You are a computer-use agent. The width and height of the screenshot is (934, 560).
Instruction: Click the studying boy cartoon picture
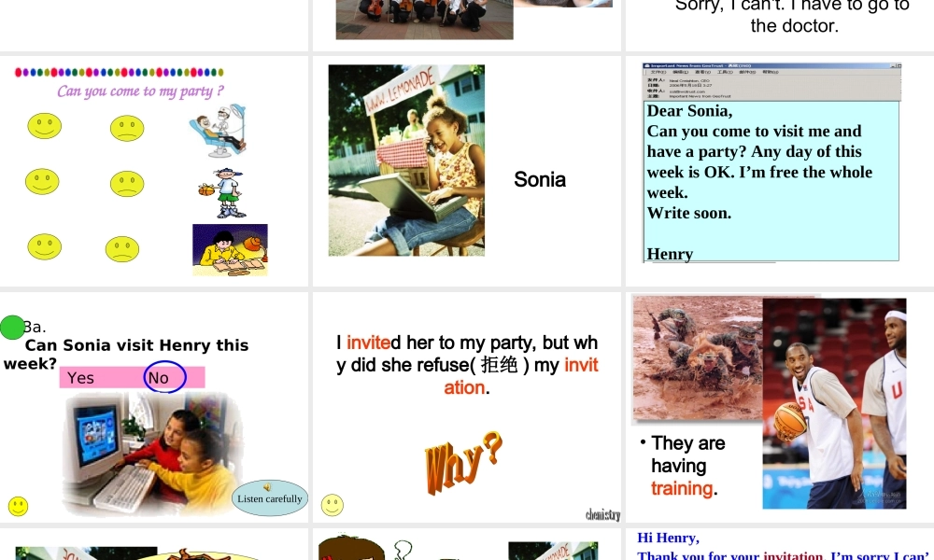pos(230,249)
